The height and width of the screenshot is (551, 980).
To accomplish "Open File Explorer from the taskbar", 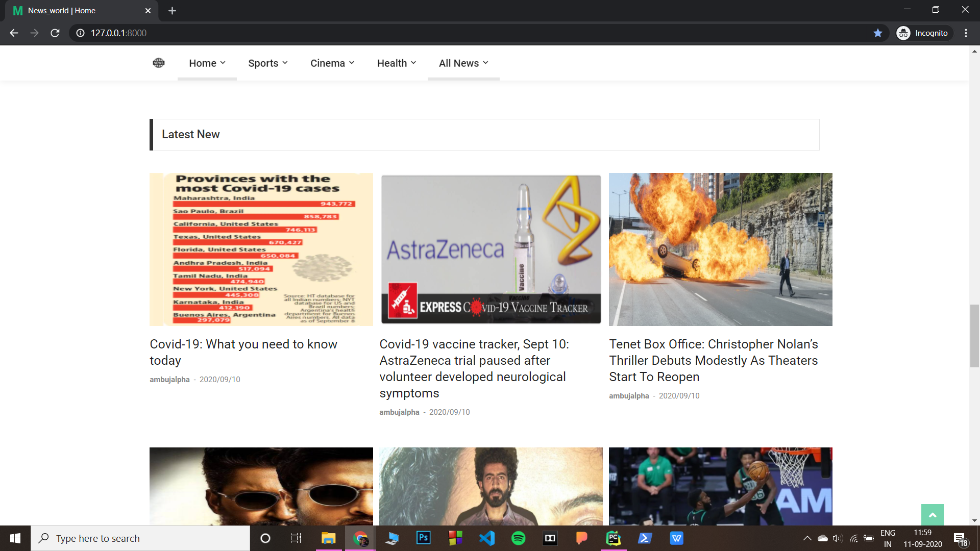I will [328, 538].
